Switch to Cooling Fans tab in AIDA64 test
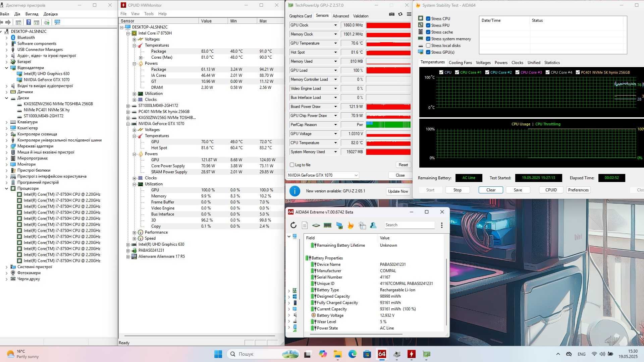644x362 pixels. pos(460,63)
